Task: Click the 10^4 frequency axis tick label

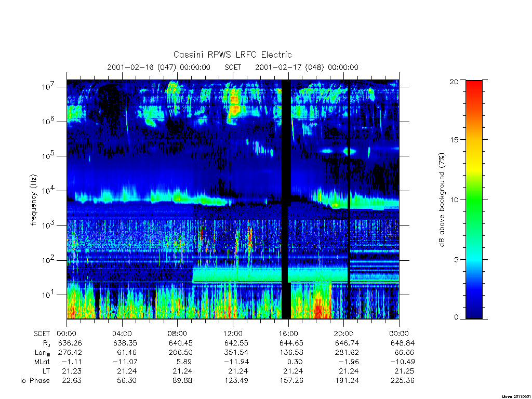Action: click(x=48, y=191)
